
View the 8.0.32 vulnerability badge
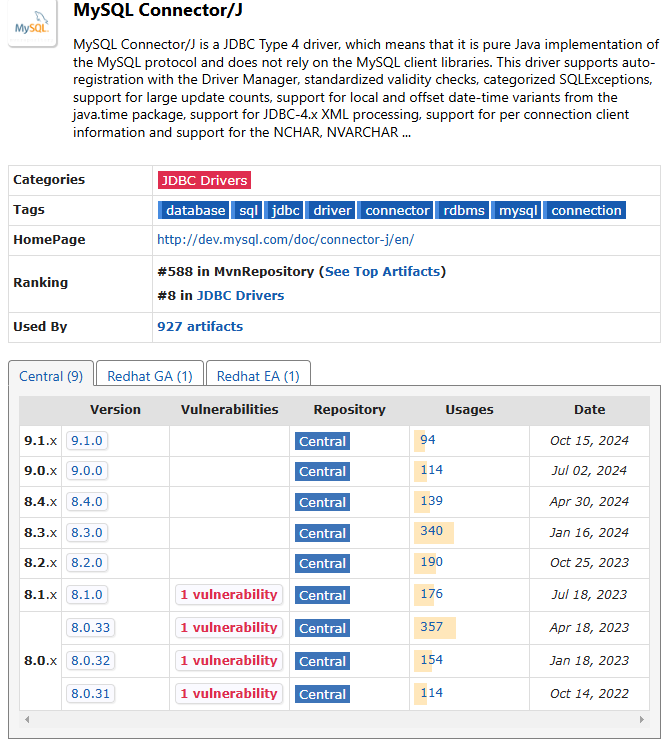(x=229, y=661)
